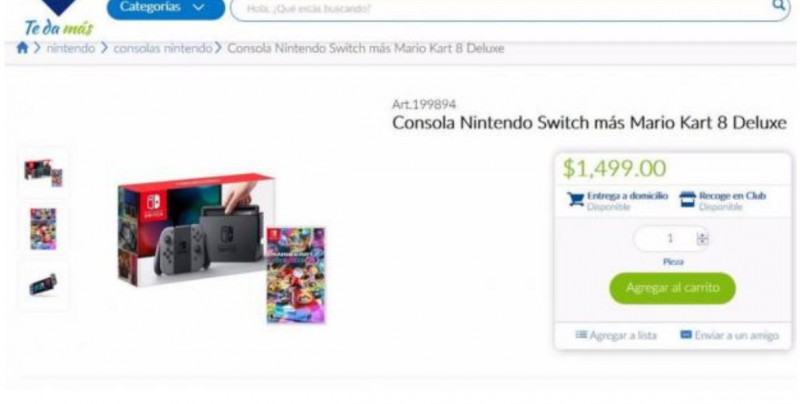Image resolution: width=800 pixels, height=404 pixels.
Task: Click the quantity stepper arrows
Action: click(x=703, y=239)
